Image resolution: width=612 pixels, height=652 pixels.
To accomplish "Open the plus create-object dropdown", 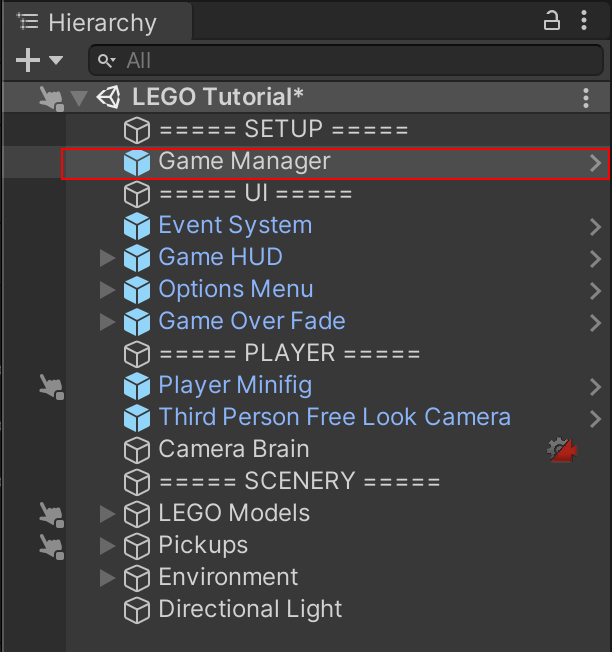I will click(39, 61).
